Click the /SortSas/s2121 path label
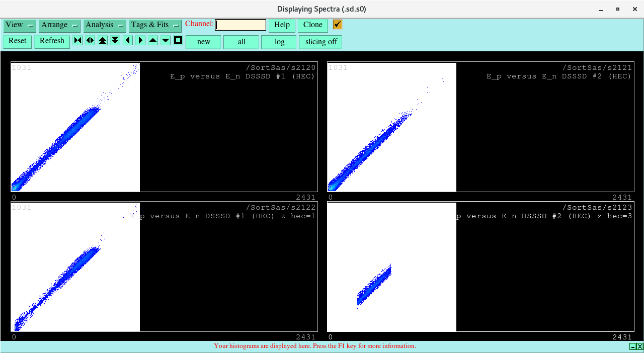644x353 pixels. [597, 67]
